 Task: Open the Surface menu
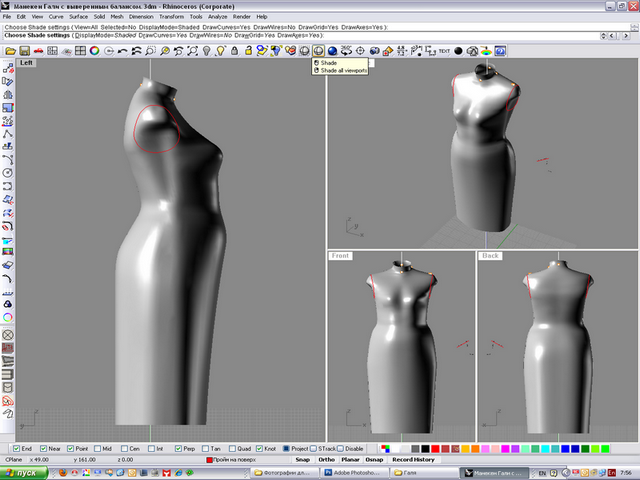click(x=78, y=17)
